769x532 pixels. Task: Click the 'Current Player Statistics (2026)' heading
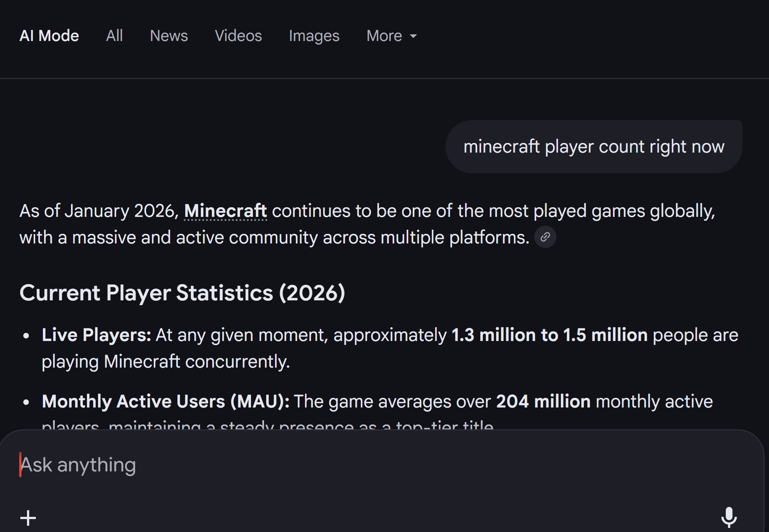coord(182,293)
